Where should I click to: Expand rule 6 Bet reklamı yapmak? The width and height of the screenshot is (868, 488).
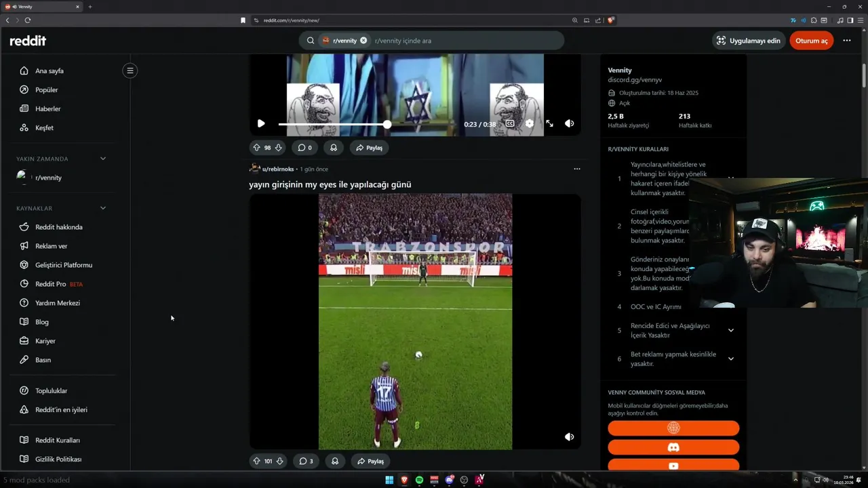coord(731,359)
